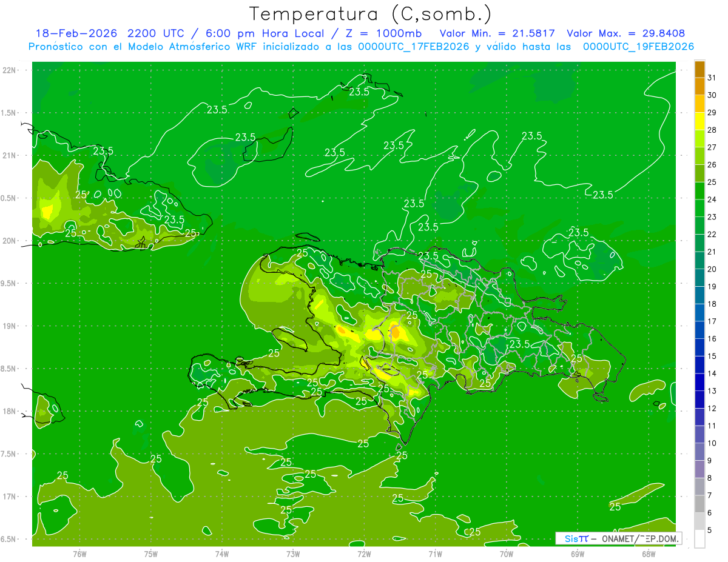Pick the teal legend band between 19 and 20
Image resolution: width=728 pixels, height=562 pixels.
[699, 278]
